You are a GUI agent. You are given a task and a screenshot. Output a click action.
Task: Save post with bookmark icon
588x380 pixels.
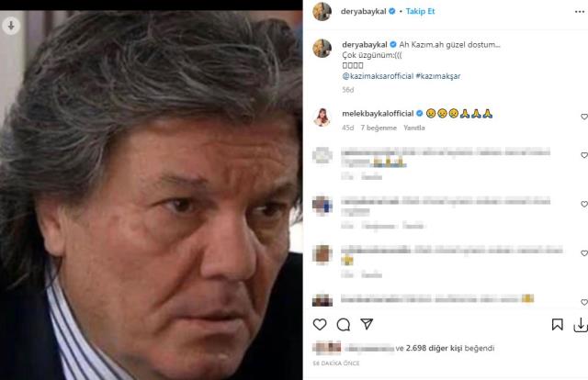click(x=558, y=325)
